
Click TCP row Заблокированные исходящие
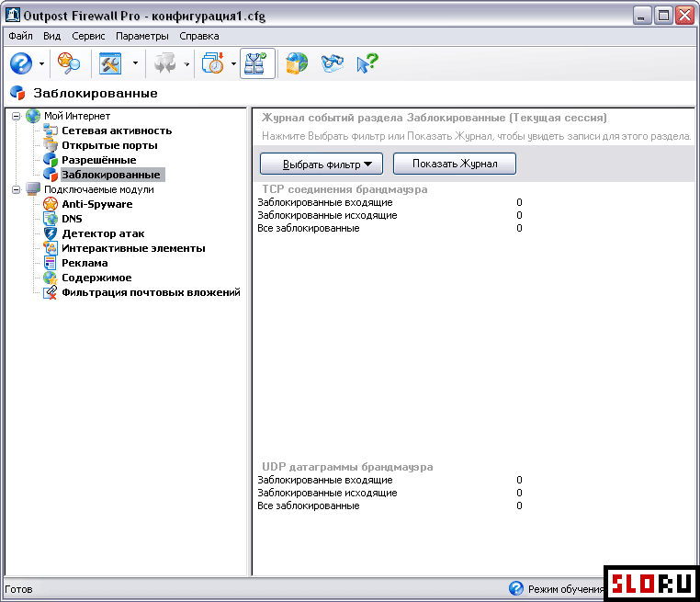tap(390, 216)
